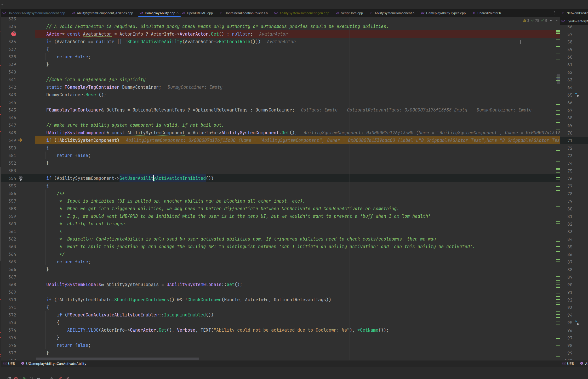The height and width of the screenshot is (379, 588).
Task: Click the view breakpoints icon
Action: (x=60, y=378)
